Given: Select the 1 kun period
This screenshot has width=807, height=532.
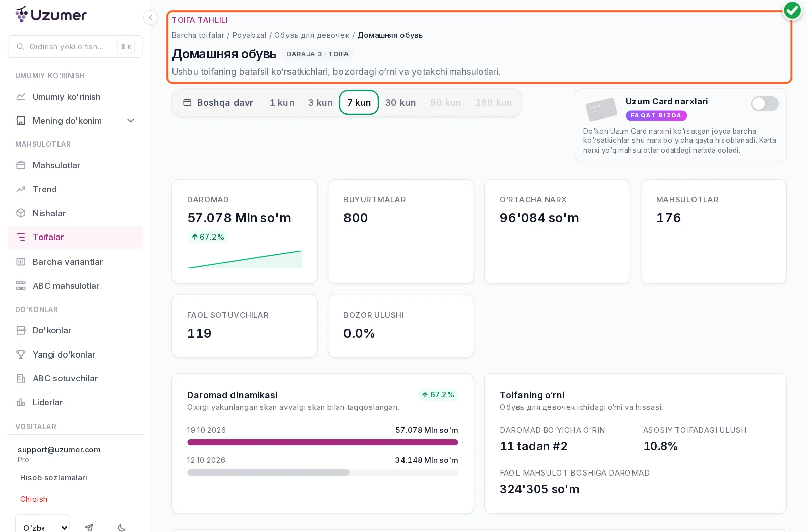Looking at the screenshot, I should tap(282, 103).
